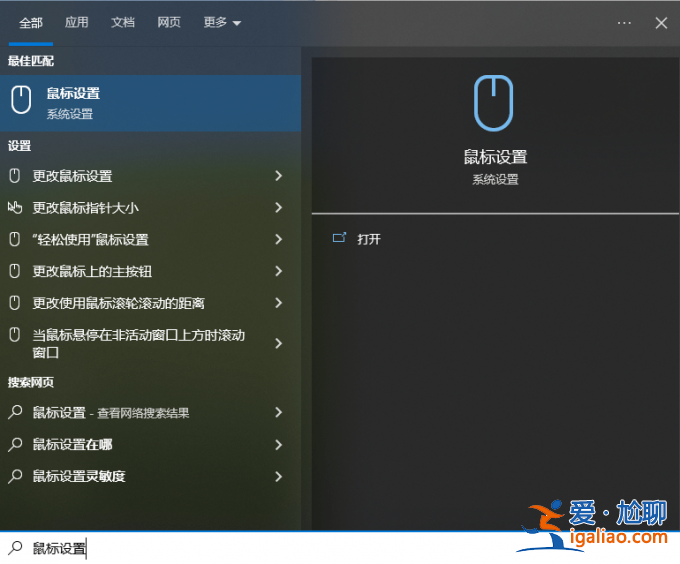Click mouse icon beside 更改鼠标设置
680x564 pixels.
click(15, 176)
